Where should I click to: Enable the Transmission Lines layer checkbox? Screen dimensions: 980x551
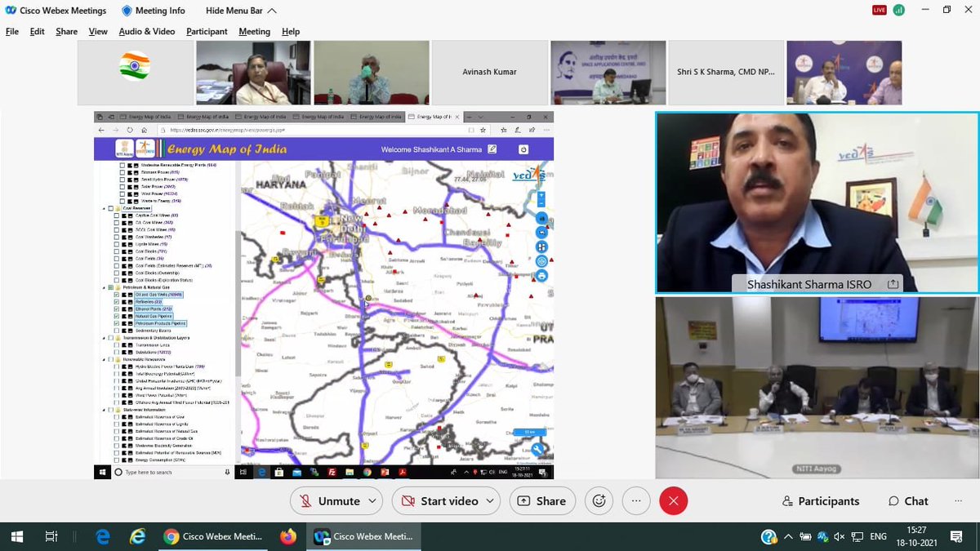pos(116,344)
